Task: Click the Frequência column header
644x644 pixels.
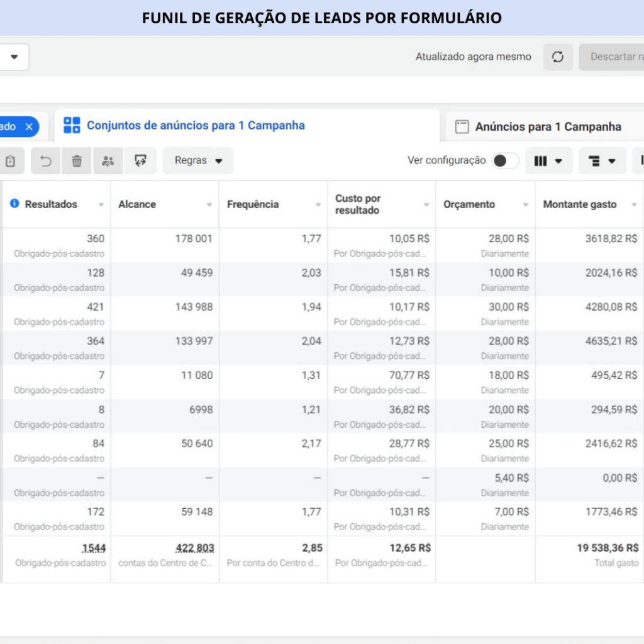Action: click(x=253, y=204)
